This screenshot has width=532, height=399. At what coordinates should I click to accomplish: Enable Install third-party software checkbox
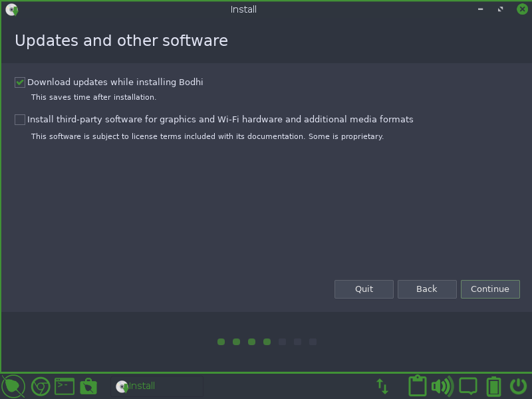pos(20,120)
